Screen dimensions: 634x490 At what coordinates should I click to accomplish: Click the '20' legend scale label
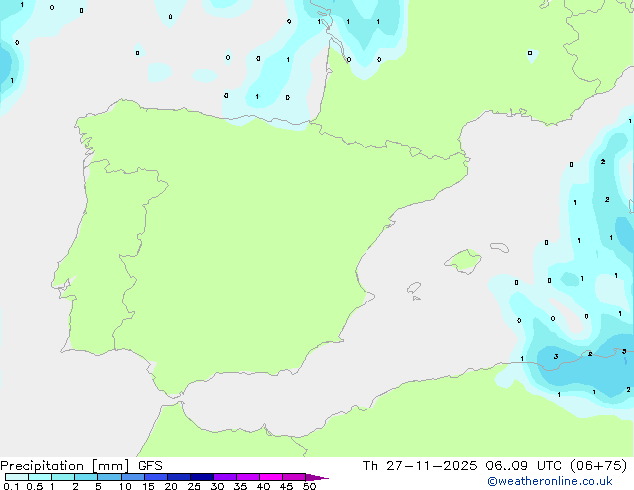(x=171, y=486)
